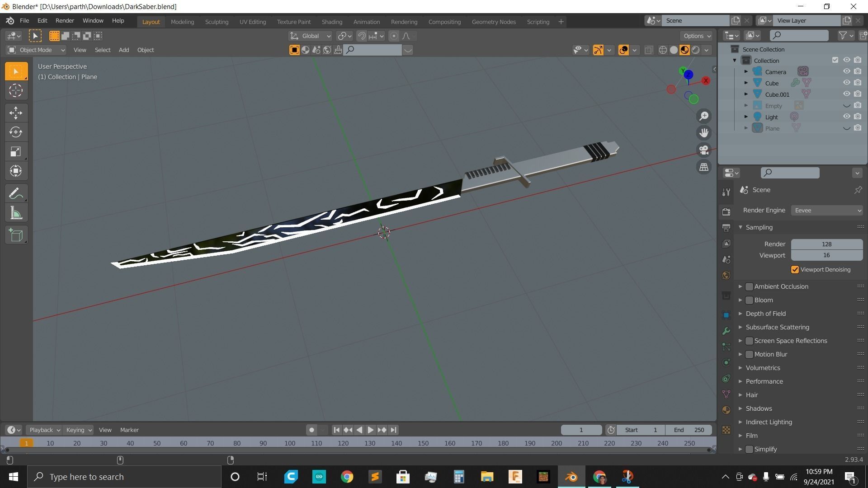Screen dimensions: 868x488
Task: Click the Render samples field 128
Action: click(827, 244)
